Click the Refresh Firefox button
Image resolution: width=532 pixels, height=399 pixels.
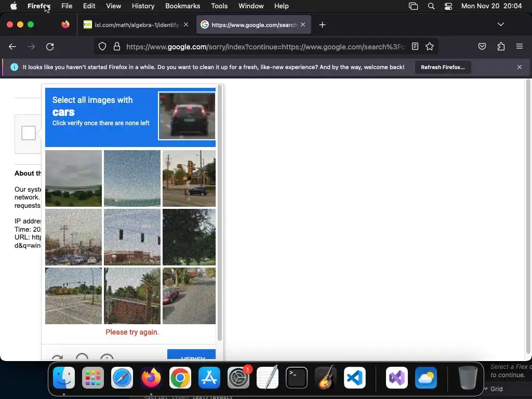443,67
